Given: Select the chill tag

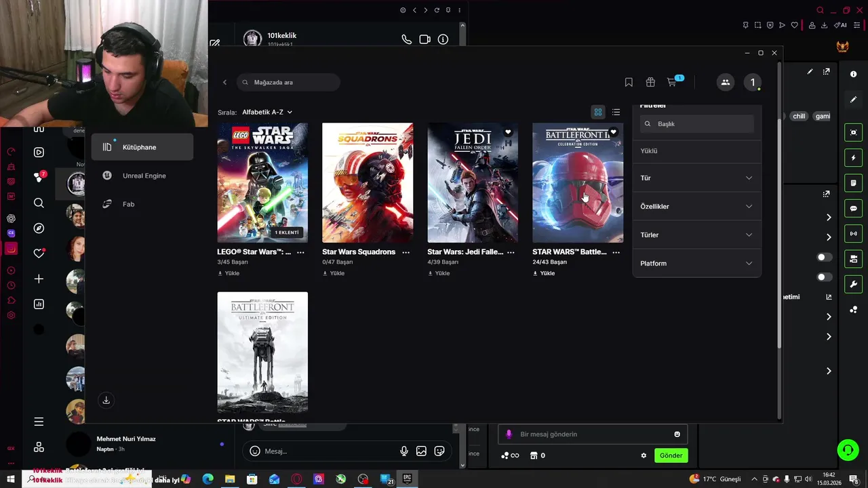Looking at the screenshot, I should click(799, 116).
